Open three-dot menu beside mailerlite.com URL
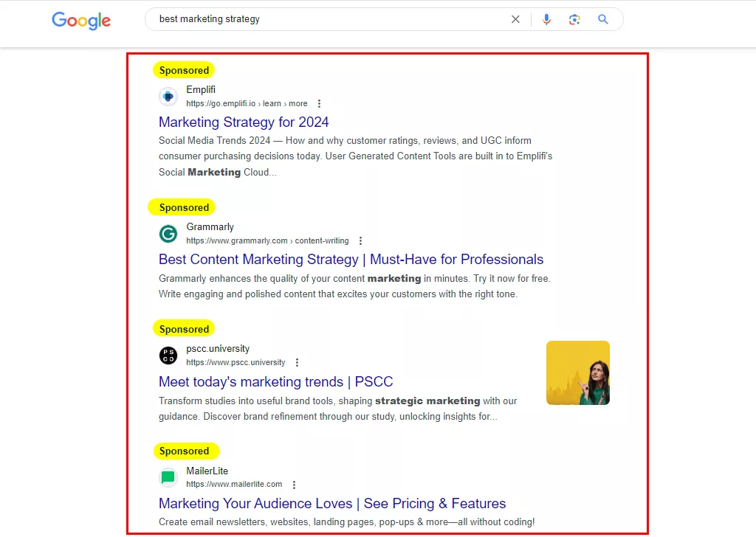756x537 pixels. coord(294,485)
